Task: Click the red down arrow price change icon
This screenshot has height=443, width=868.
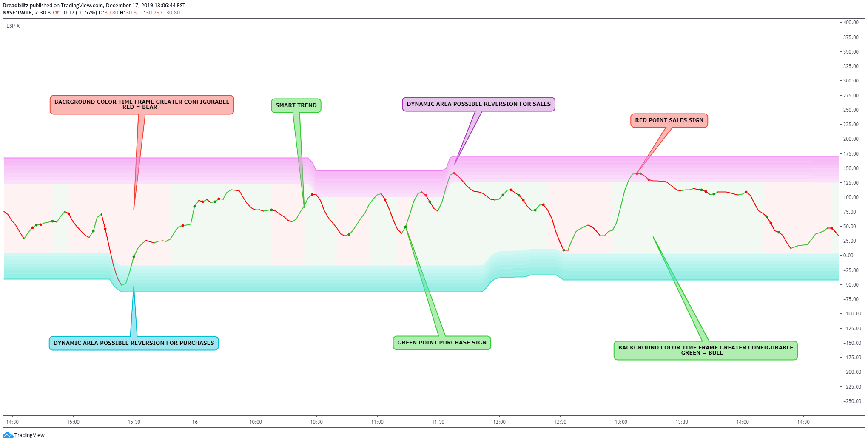Action: coord(57,13)
